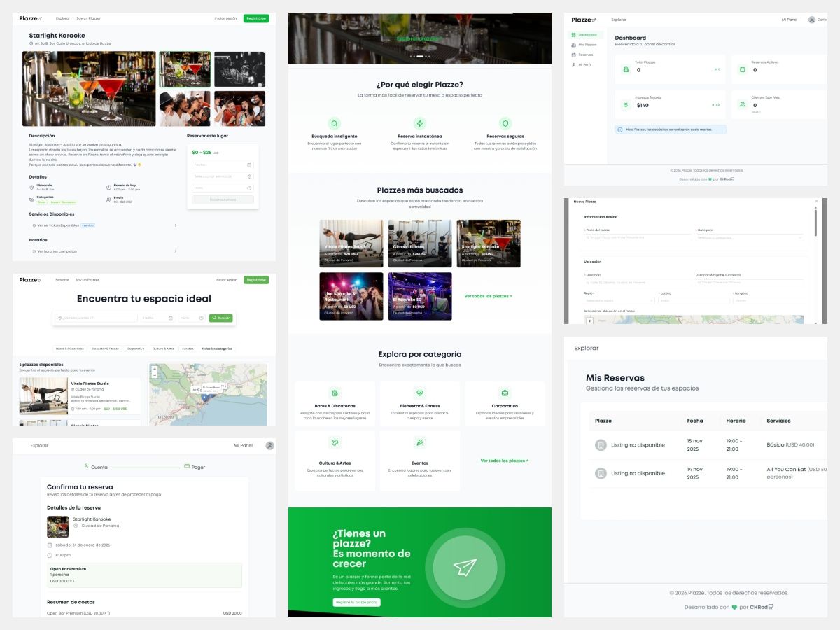Open the Live Karaoke Restaurant card
The width and height of the screenshot is (840, 630).
(x=351, y=296)
